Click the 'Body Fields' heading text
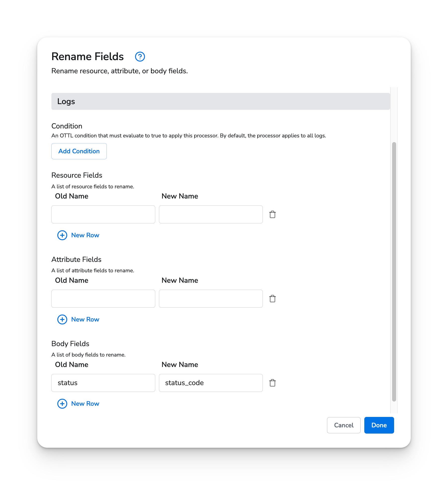This screenshot has width=448, height=485. pyautogui.click(x=70, y=344)
